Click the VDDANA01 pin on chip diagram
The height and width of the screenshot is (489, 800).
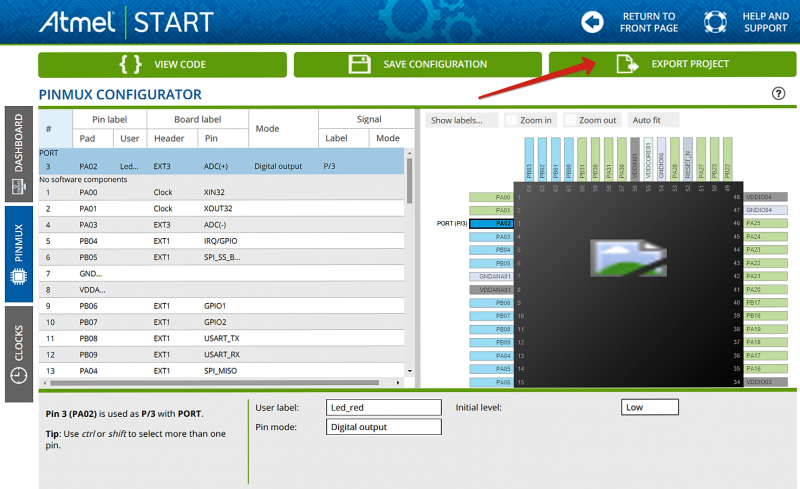pyautogui.click(x=491, y=289)
